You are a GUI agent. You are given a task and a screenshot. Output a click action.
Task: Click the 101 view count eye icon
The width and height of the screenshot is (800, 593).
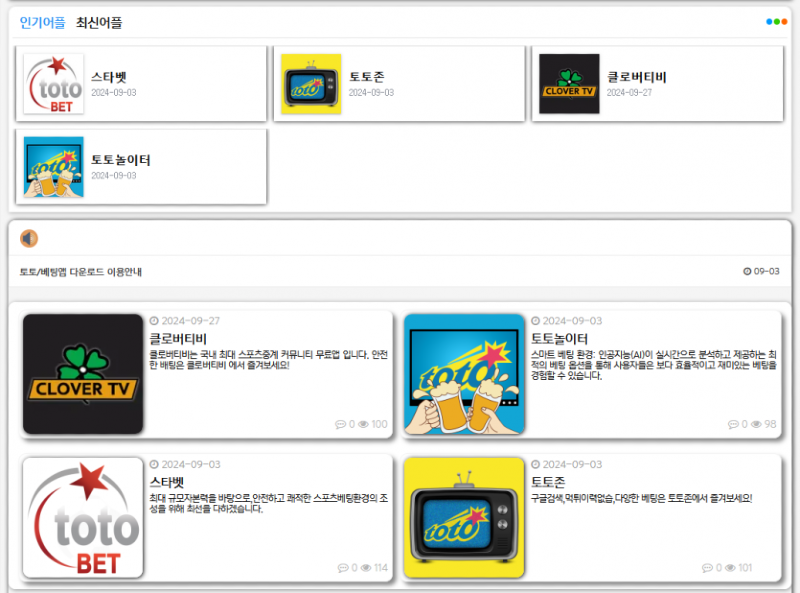click(x=730, y=568)
